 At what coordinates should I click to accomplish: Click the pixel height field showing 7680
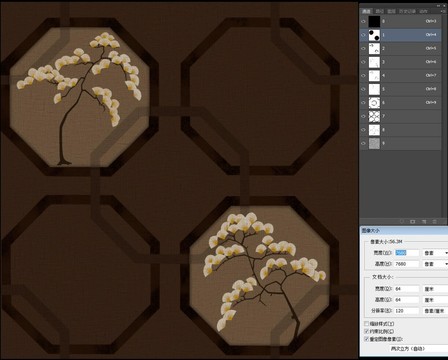coord(406,264)
